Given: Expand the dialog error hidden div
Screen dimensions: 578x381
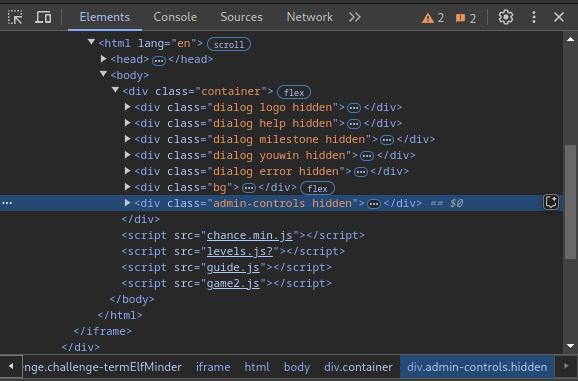Looking at the screenshot, I should [128, 171].
